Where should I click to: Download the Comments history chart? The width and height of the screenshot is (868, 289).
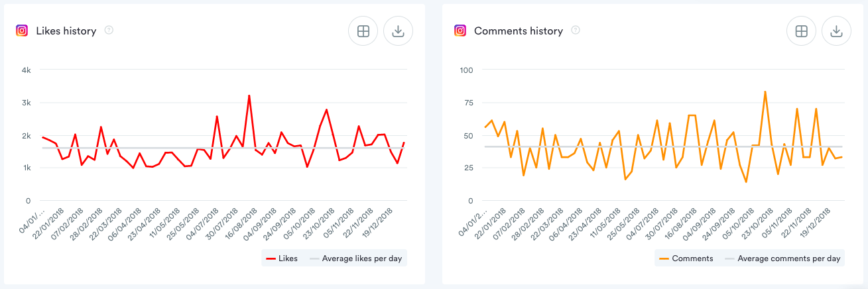[836, 31]
